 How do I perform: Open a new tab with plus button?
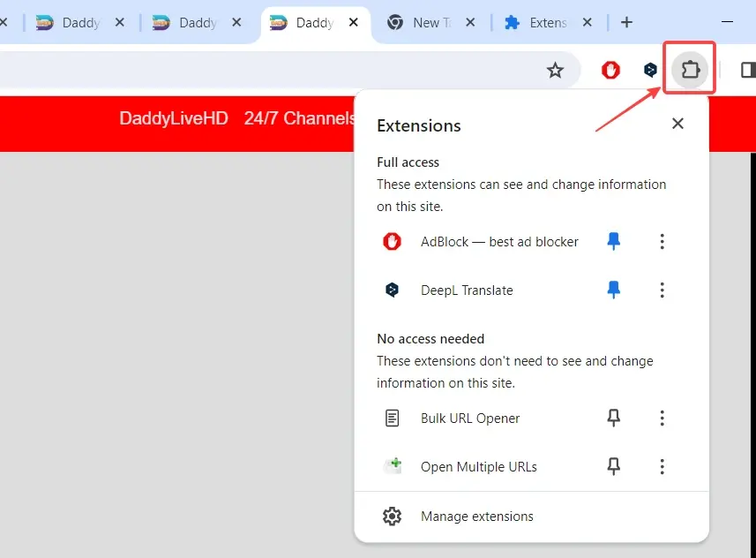[626, 23]
